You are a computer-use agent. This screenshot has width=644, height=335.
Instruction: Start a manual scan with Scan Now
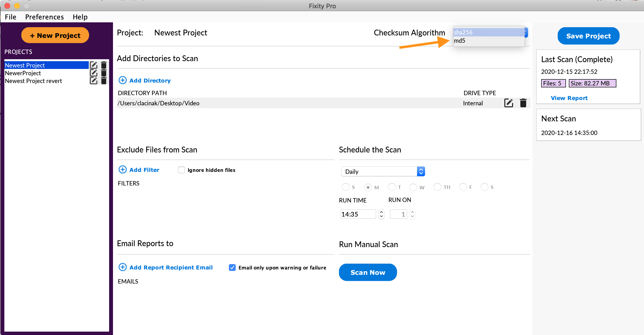(368, 272)
